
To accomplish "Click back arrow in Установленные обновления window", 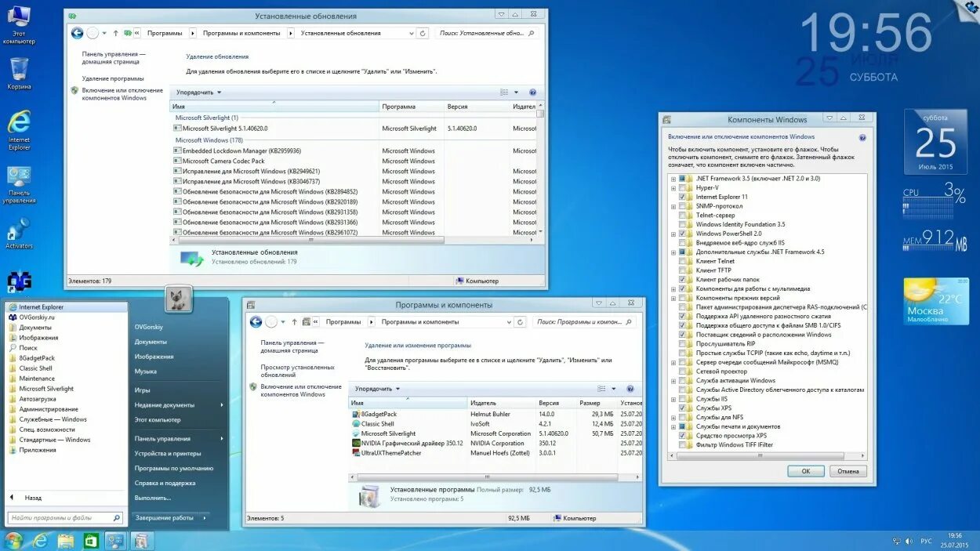I will tap(77, 33).
